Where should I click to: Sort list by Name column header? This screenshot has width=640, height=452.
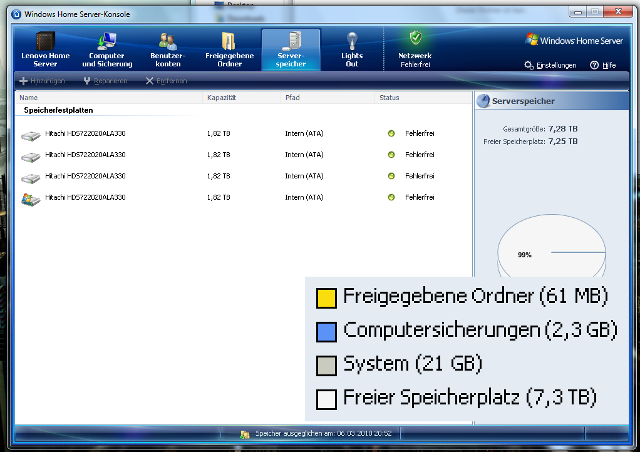[109, 98]
